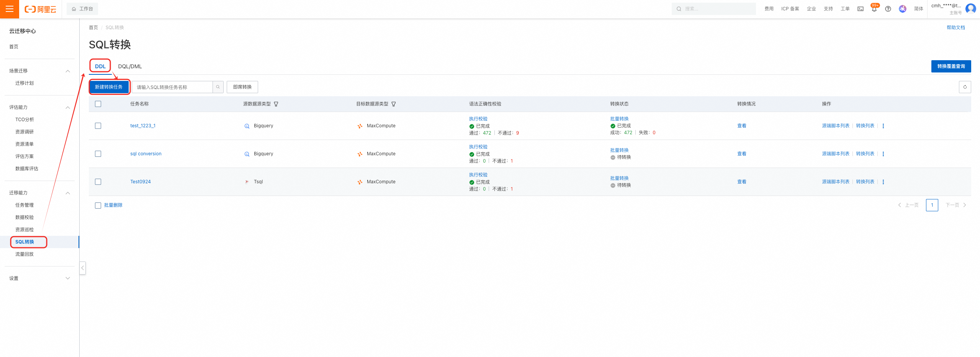The width and height of the screenshot is (980, 357).
Task: Click the 即席转换 button
Action: pyautogui.click(x=242, y=87)
